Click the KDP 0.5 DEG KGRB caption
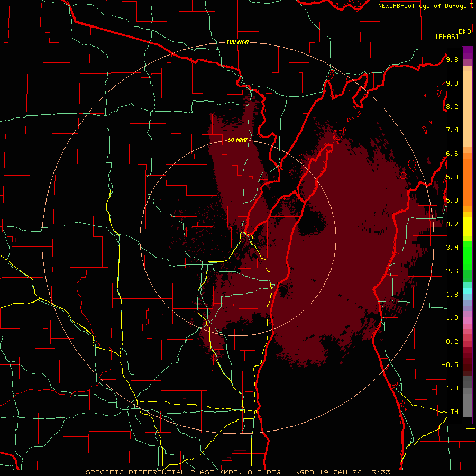Viewport: 476px width, 476px height. 237,472
